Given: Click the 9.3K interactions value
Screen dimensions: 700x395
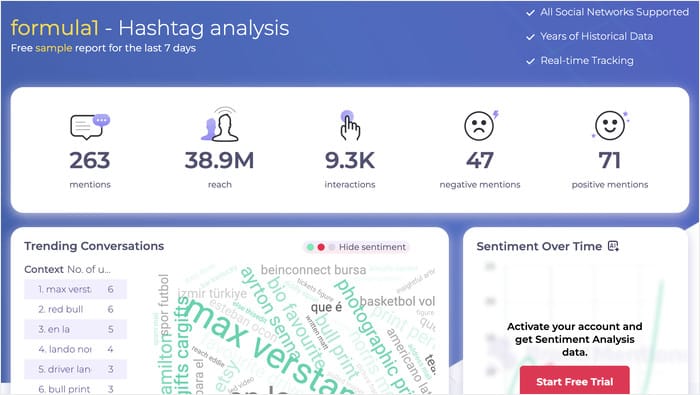Looking at the screenshot, I should pyautogui.click(x=350, y=160).
